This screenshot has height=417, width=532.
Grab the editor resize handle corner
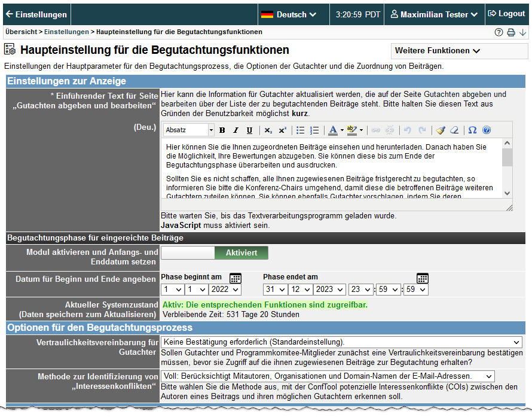[509, 208]
